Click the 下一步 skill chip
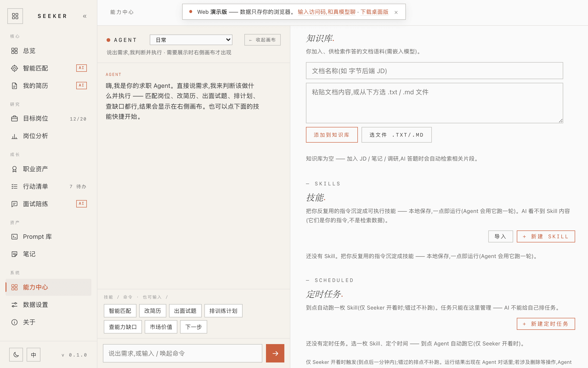 pyautogui.click(x=193, y=327)
